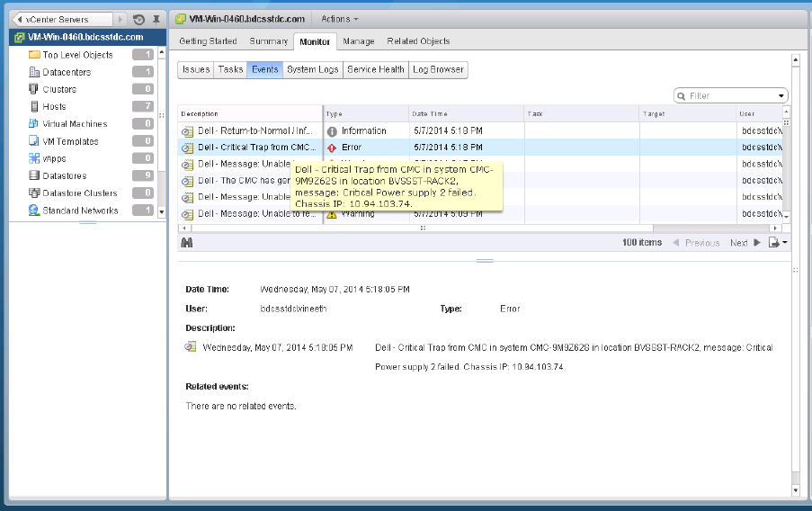Select the Dell Return-to-Normal event row

click(480, 131)
